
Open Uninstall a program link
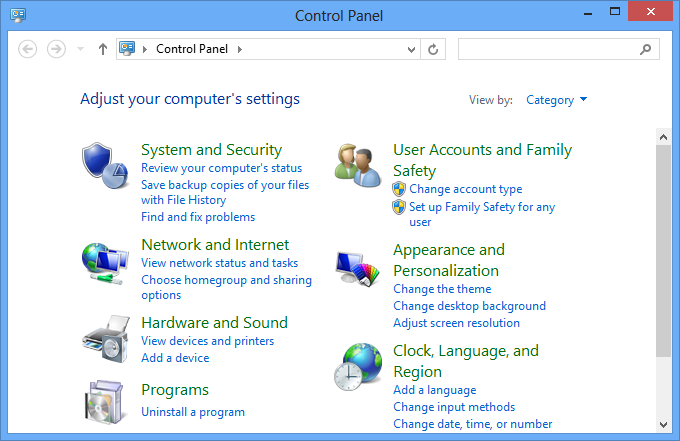coord(193,412)
